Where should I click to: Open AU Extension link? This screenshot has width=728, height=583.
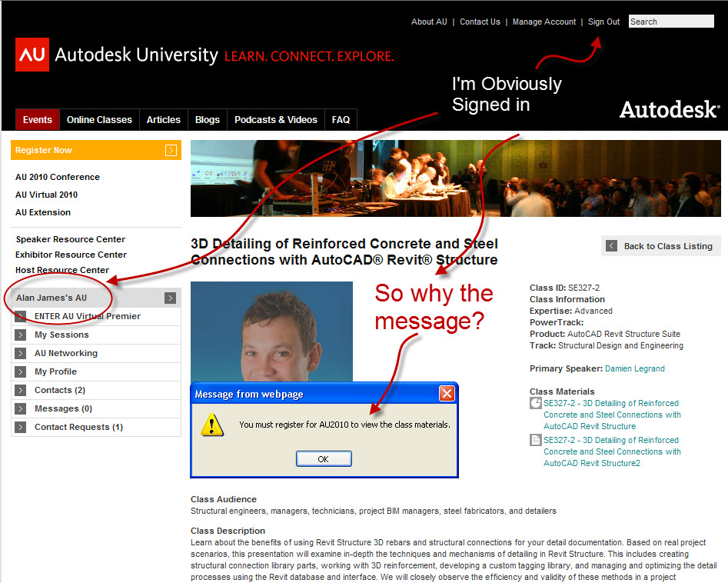[43, 212]
